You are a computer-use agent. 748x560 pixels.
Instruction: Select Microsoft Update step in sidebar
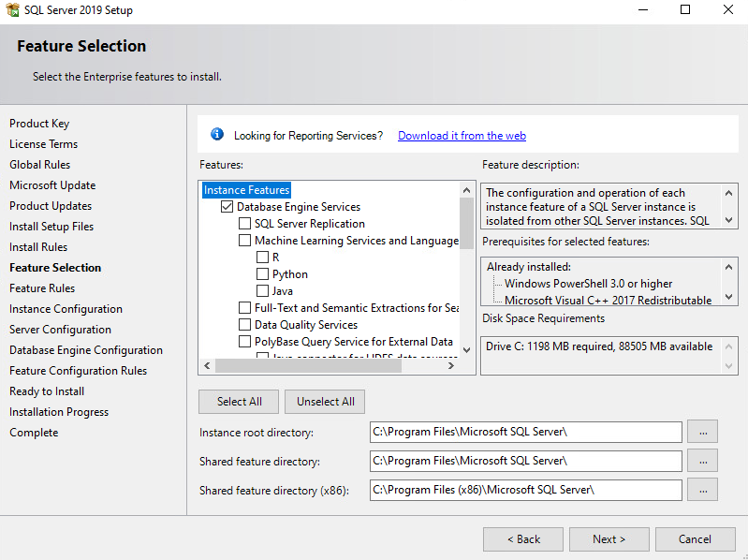click(x=52, y=185)
